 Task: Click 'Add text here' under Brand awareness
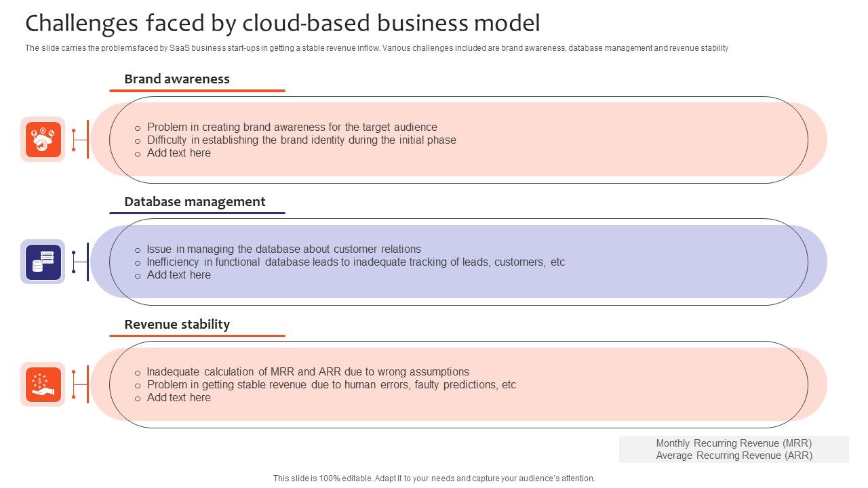pyautogui.click(x=178, y=153)
